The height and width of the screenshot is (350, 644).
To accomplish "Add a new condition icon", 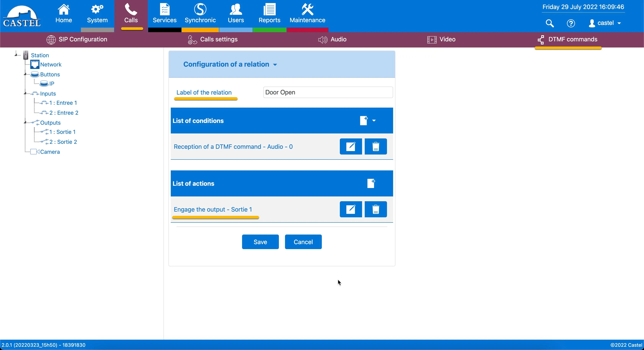I will coord(364,120).
